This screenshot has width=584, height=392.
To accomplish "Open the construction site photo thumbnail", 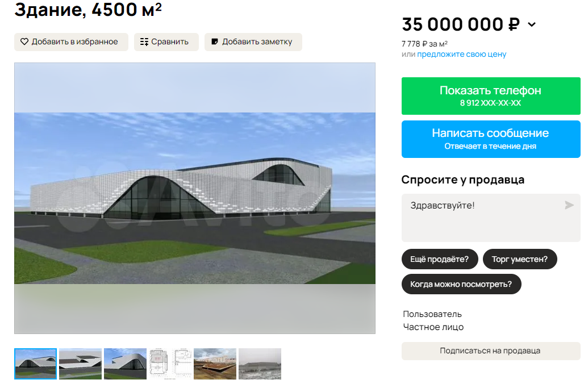I will (215, 364).
